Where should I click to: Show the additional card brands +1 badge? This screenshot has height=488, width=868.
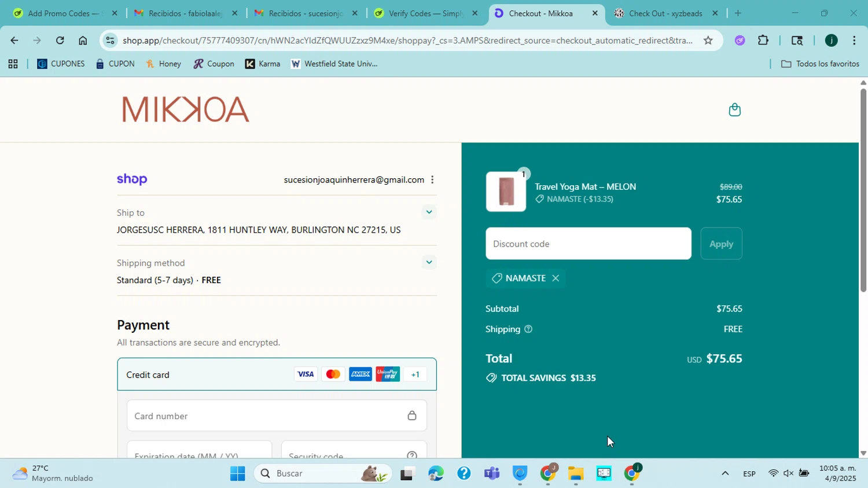pos(415,375)
